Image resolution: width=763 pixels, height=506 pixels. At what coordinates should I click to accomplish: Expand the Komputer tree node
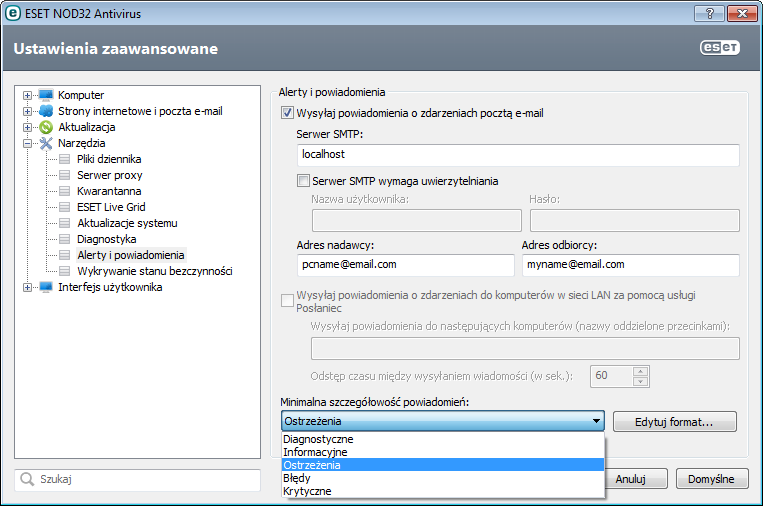point(27,95)
